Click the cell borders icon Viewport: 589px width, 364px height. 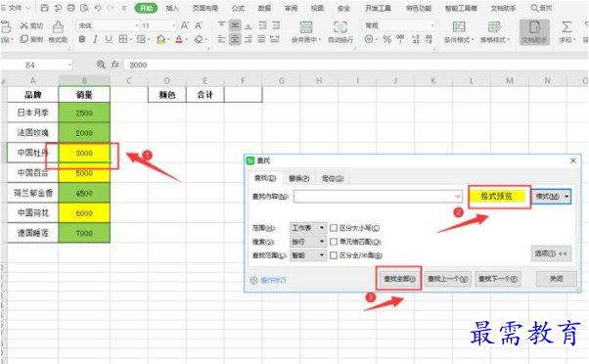(122, 39)
